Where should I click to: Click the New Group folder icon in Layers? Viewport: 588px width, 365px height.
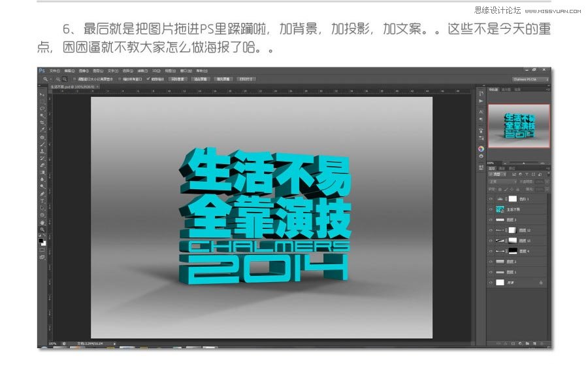coord(528,343)
